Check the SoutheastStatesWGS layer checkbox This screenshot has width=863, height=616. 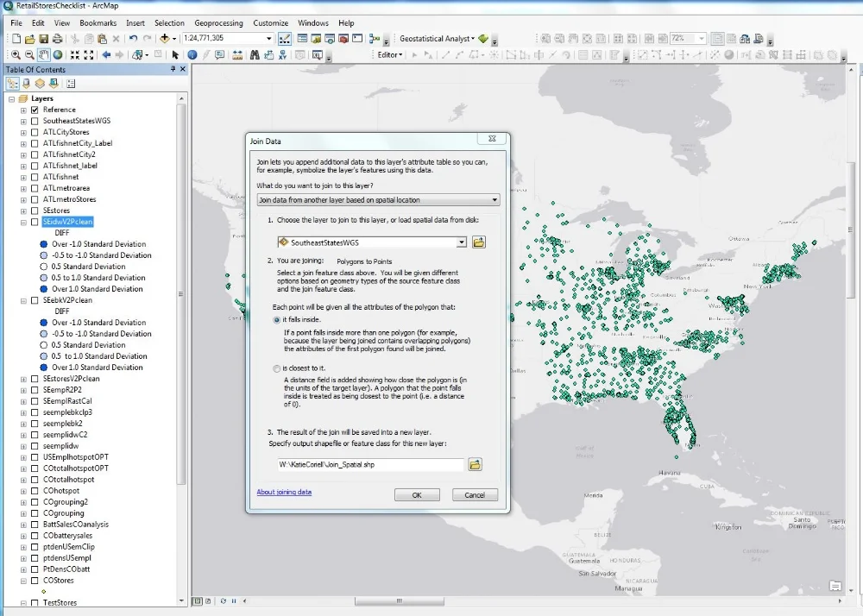pos(35,121)
